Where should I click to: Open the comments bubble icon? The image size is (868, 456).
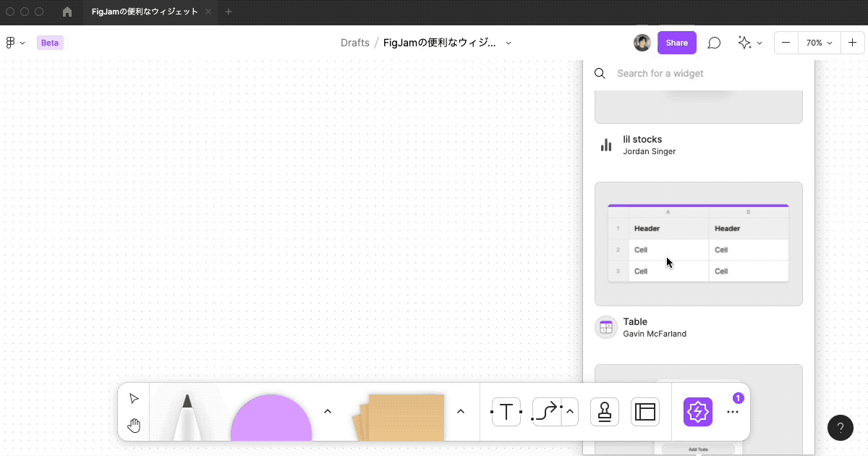[714, 43]
